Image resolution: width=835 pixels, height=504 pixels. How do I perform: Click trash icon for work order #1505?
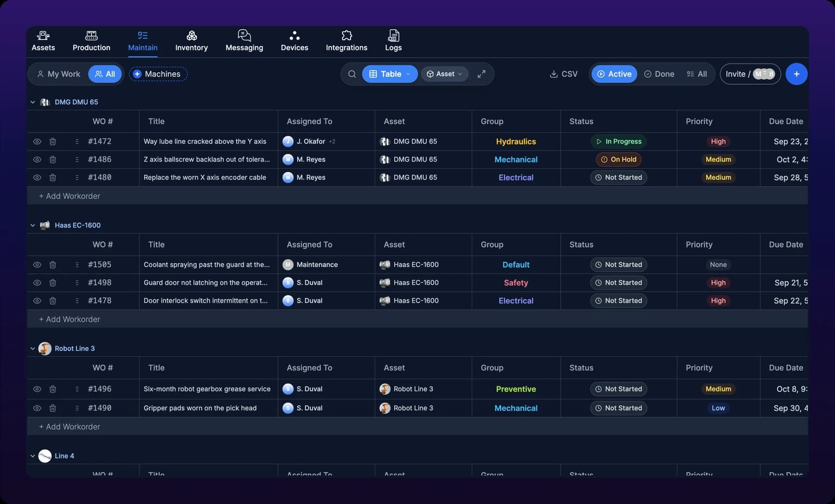pyautogui.click(x=53, y=264)
